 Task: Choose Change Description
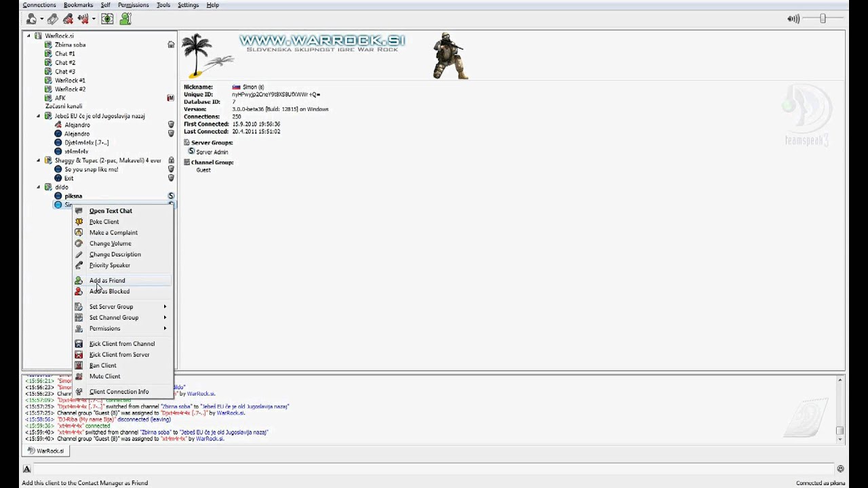pos(115,254)
